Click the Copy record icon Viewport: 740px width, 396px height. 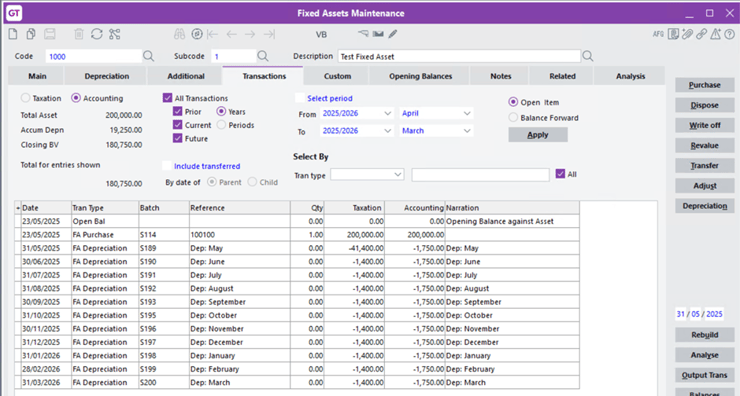[31, 34]
